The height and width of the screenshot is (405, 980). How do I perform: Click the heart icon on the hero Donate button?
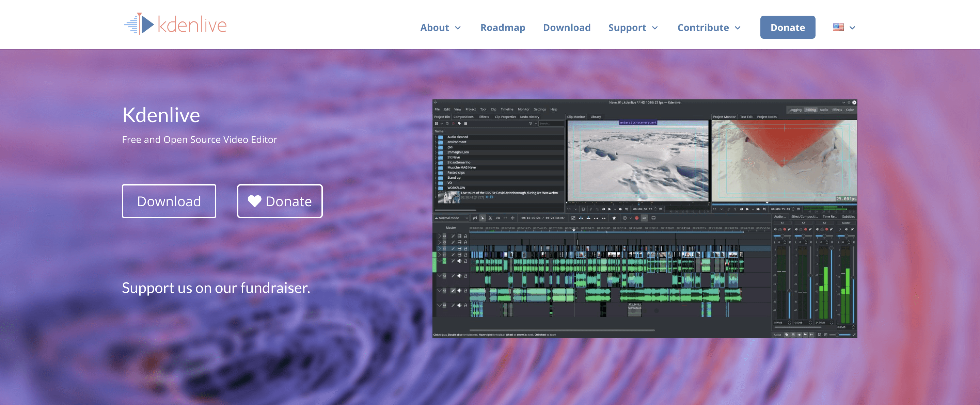click(254, 201)
